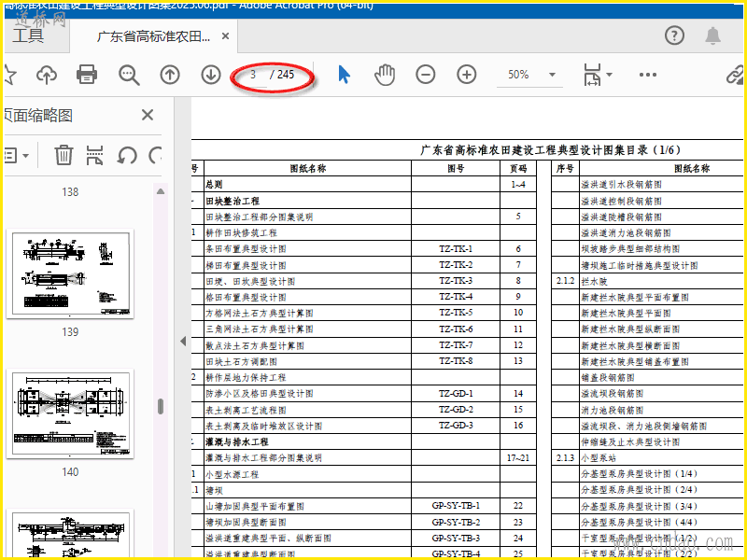Click the current page number field
The height and width of the screenshot is (560, 747).
click(253, 75)
